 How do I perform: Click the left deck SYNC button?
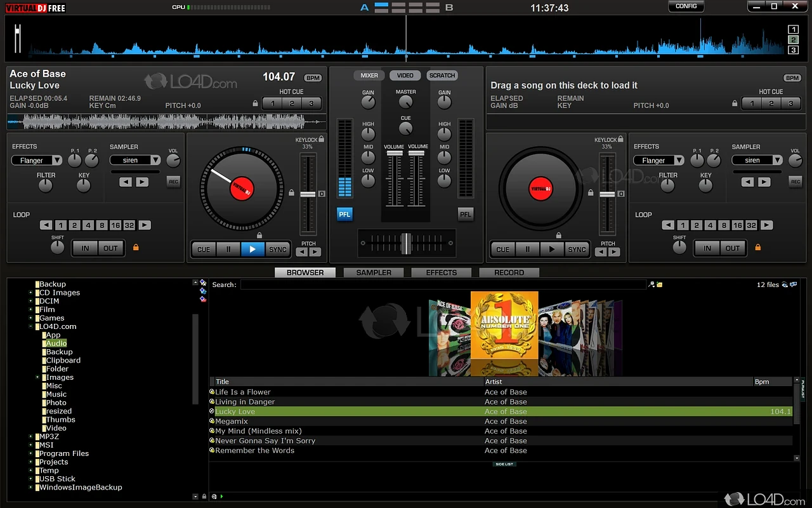(278, 250)
